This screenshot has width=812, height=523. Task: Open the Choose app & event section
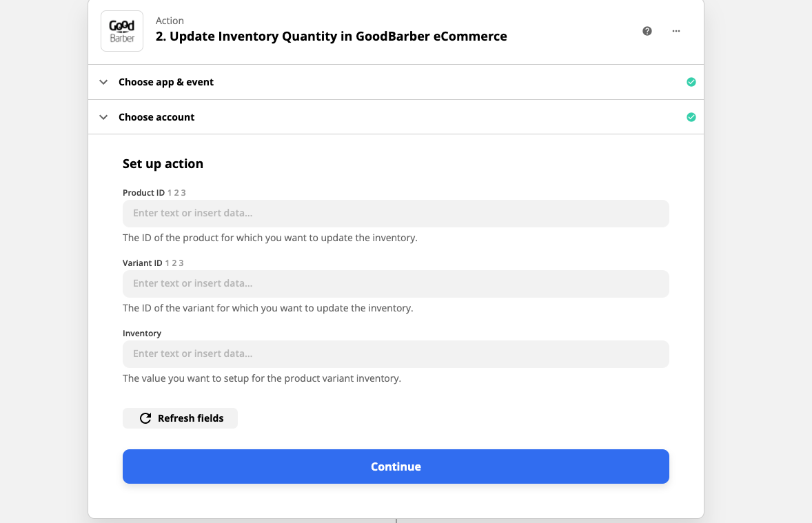click(166, 82)
